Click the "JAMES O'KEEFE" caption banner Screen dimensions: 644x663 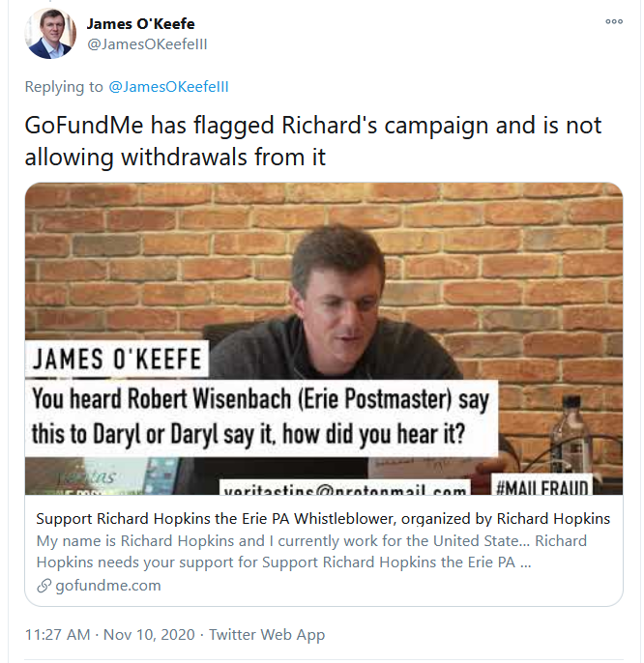[118, 360]
